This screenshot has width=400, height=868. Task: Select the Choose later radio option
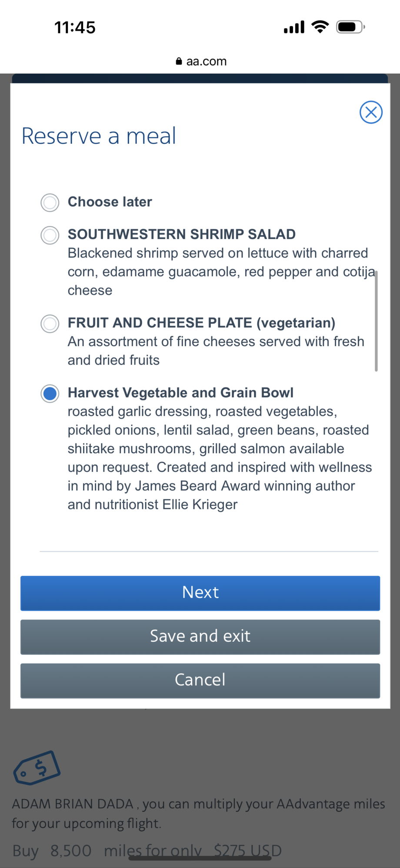pyautogui.click(x=50, y=202)
